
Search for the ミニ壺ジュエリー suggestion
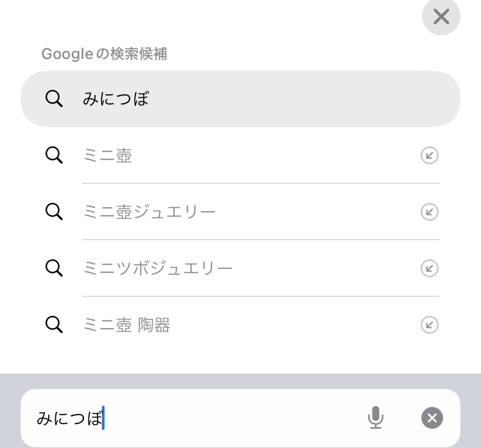(x=149, y=212)
